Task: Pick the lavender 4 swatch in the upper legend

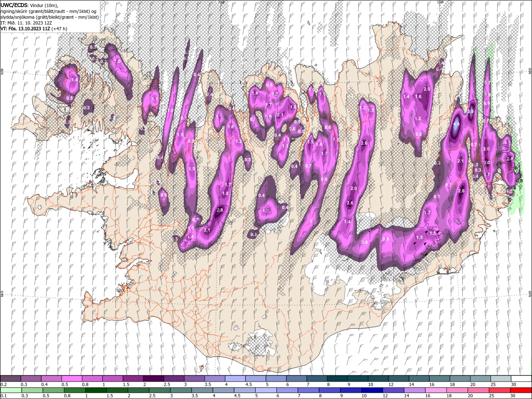Action: pos(235,378)
